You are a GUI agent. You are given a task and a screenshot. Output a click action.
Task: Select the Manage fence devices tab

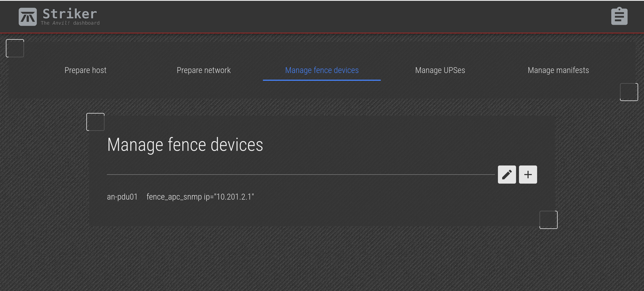(322, 70)
